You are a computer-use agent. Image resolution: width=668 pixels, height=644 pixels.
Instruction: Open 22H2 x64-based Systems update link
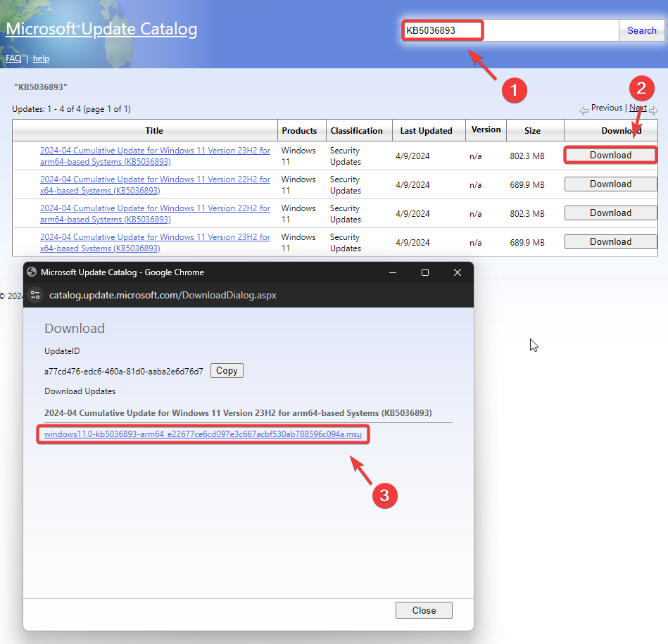pos(155,185)
